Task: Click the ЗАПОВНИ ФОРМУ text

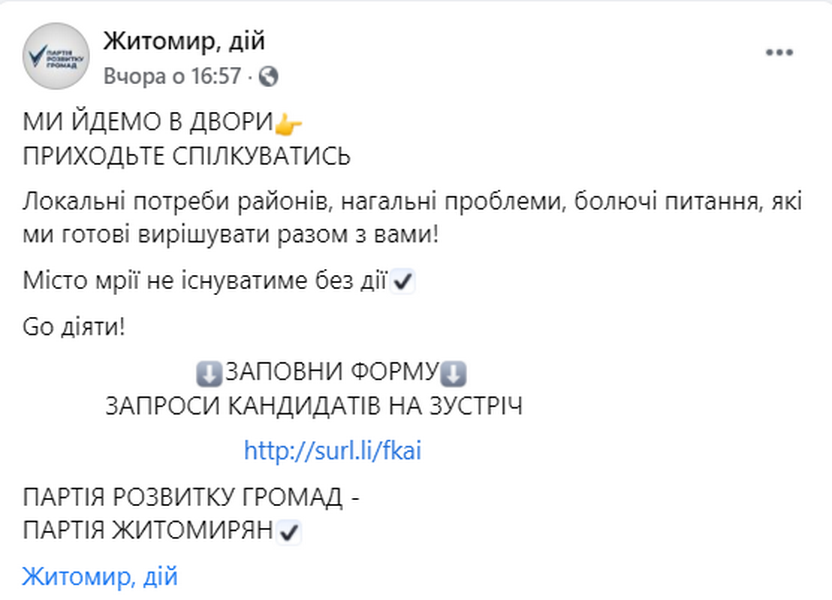Action: 331,374
